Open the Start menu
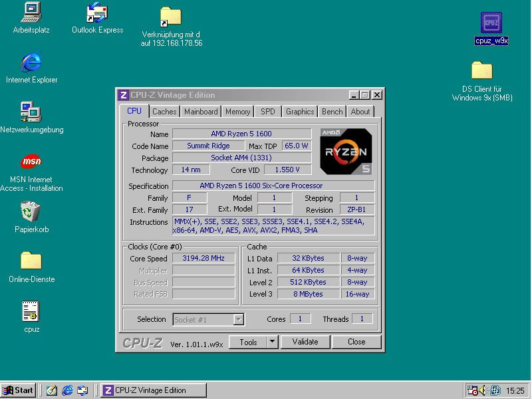Viewport: 532px width, 399px height. [x=18, y=390]
